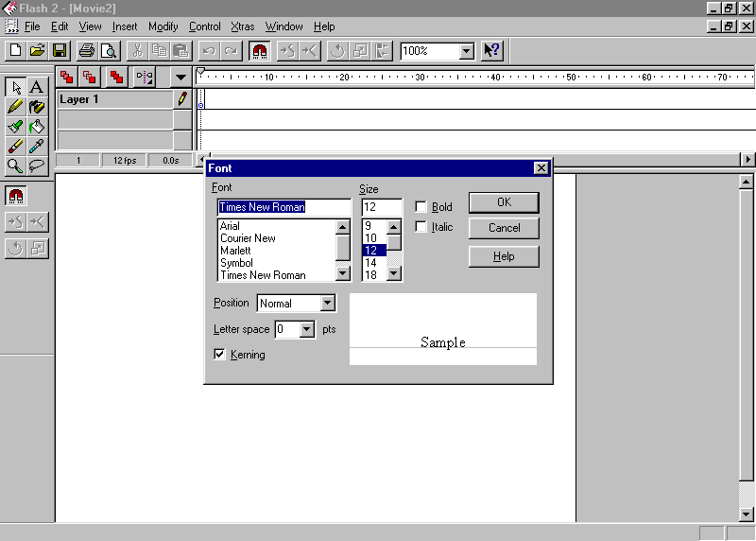Click Rotate icon in top toolbar
The image size is (756, 541).
pos(338,51)
